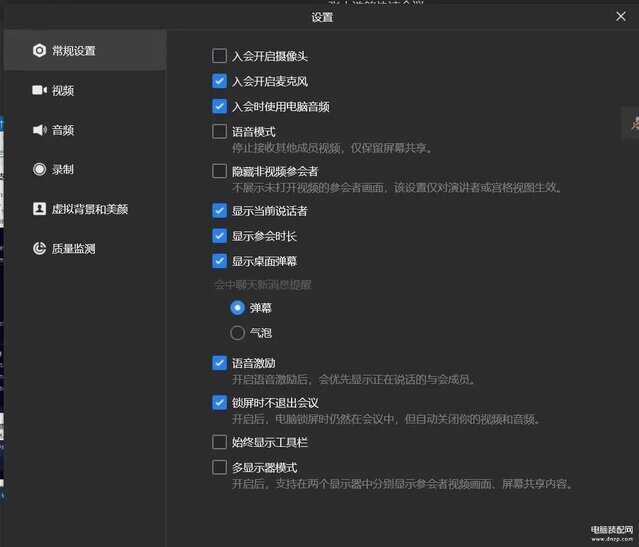Click the 音频 speaker icon in sidebar
639x547 pixels.
(x=40, y=130)
